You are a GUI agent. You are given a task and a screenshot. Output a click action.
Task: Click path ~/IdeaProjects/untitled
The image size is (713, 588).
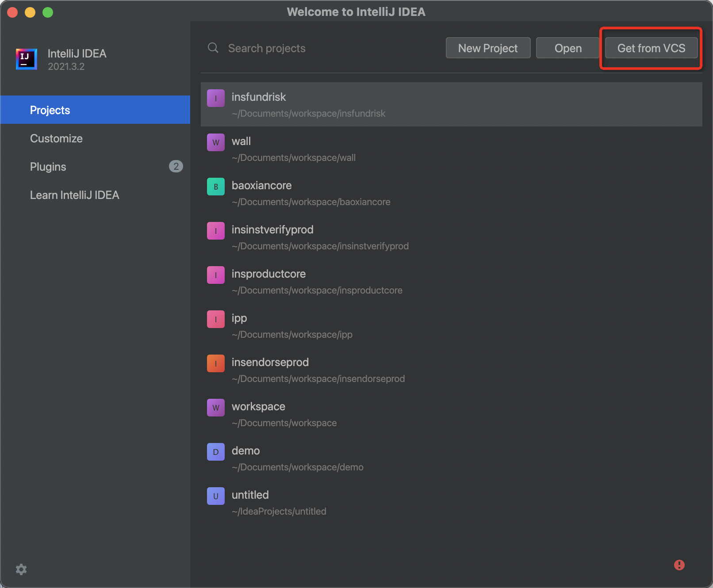279,512
